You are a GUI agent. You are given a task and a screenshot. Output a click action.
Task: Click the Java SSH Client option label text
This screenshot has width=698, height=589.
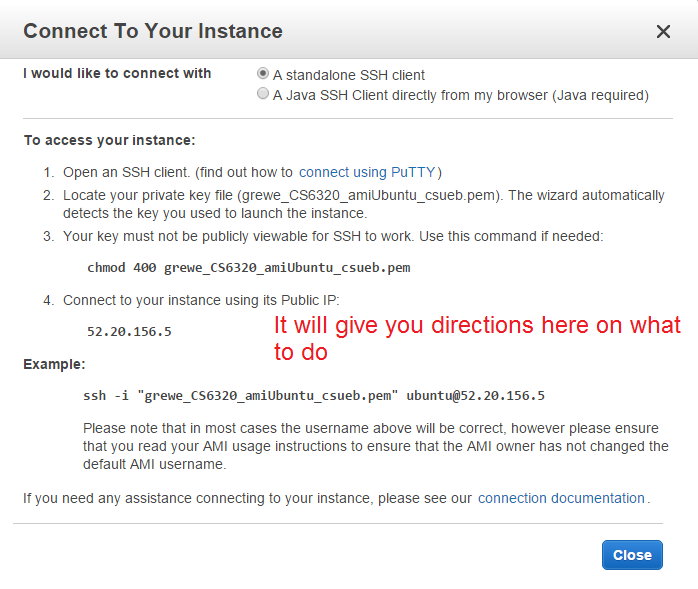click(x=461, y=95)
